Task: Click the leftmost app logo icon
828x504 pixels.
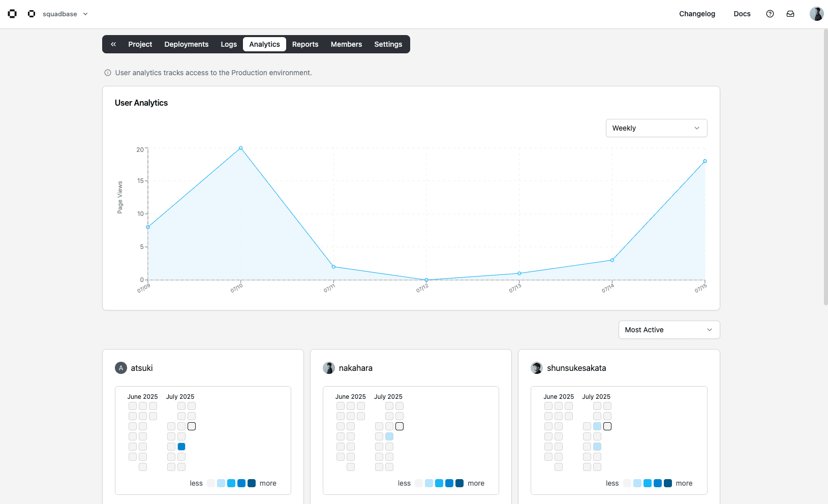Action: pos(12,14)
